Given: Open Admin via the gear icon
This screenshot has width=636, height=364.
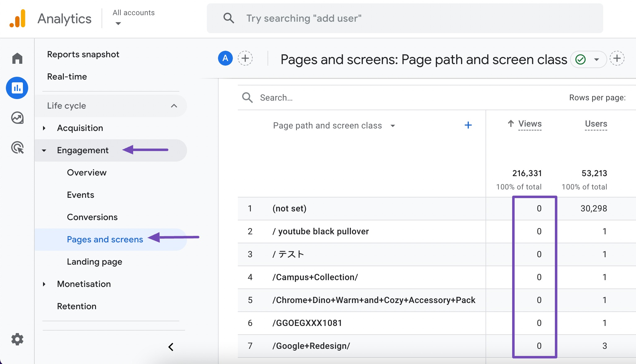Looking at the screenshot, I should tap(17, 339).
